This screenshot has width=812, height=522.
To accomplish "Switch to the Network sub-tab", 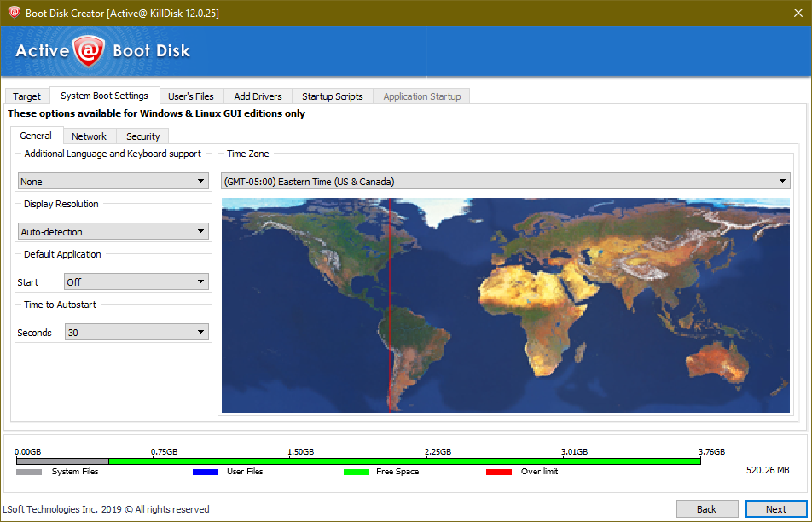I will click(x=89, y=136).
